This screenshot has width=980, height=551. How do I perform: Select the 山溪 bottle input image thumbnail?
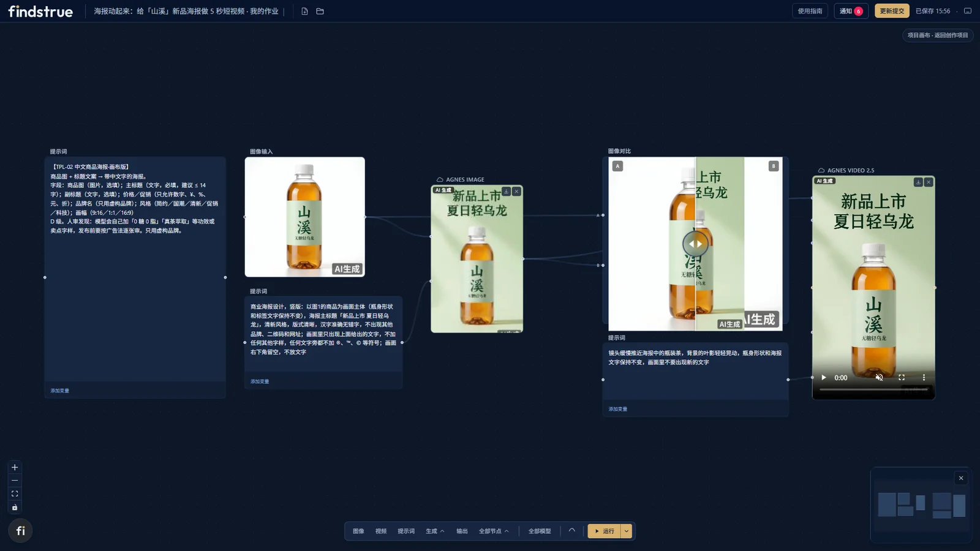(305, 217)
